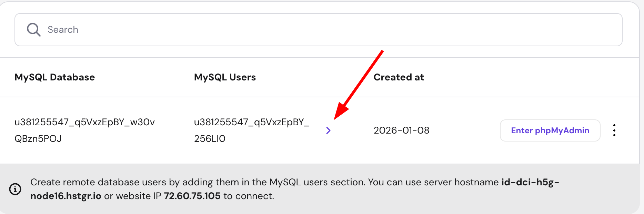Click the Enter phpMyAdmin button

pos(550,130)
